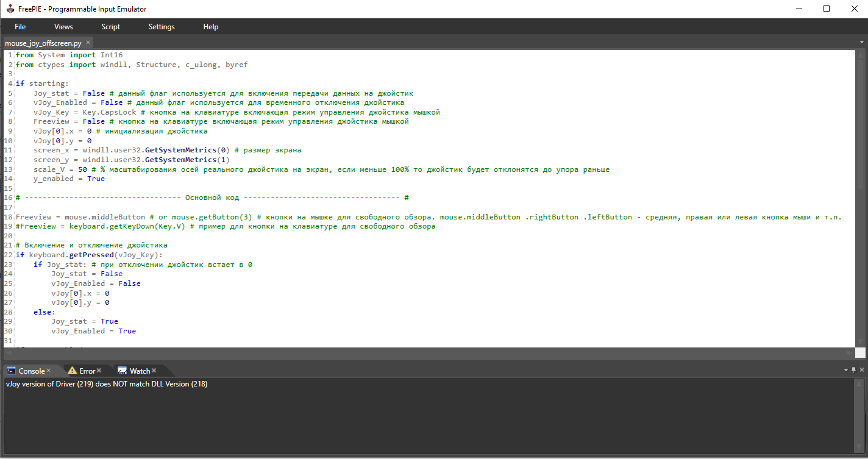
Task: Open the document list dropdown arrow
Action: [862, 43]
